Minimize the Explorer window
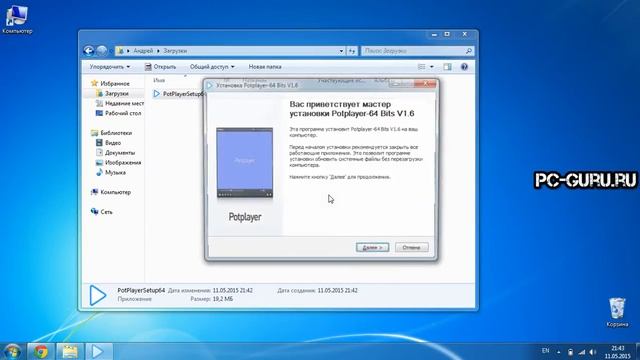 click(x=434, y=35)
